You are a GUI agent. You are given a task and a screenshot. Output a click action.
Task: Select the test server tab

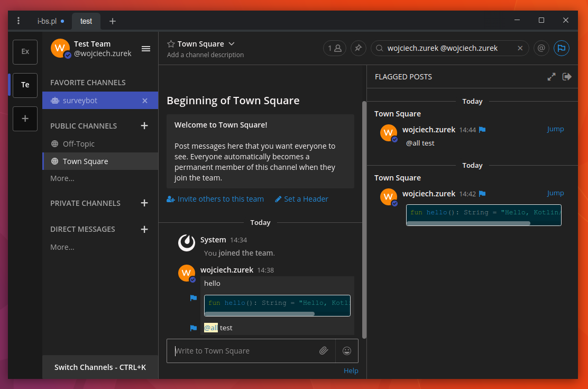pos(86,21)
